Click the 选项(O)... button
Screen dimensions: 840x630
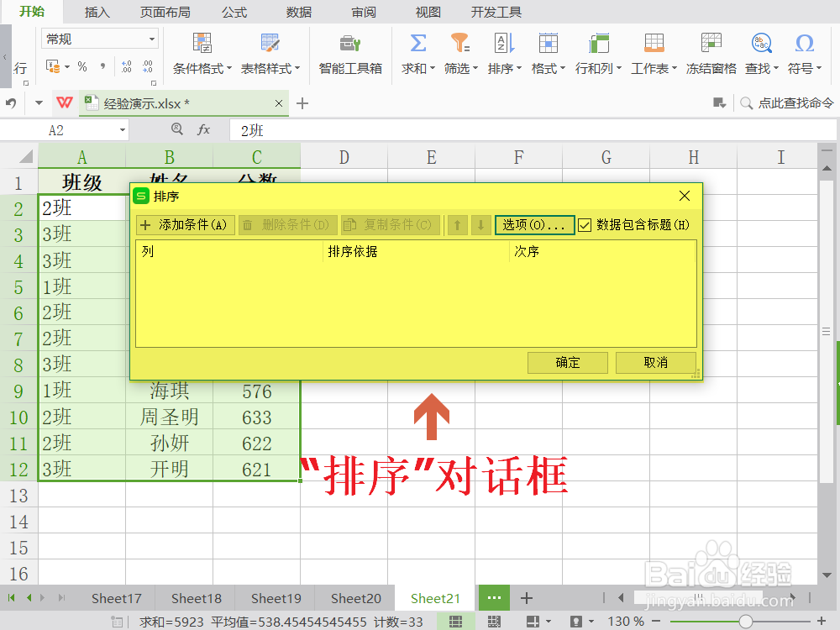(534, 225)
